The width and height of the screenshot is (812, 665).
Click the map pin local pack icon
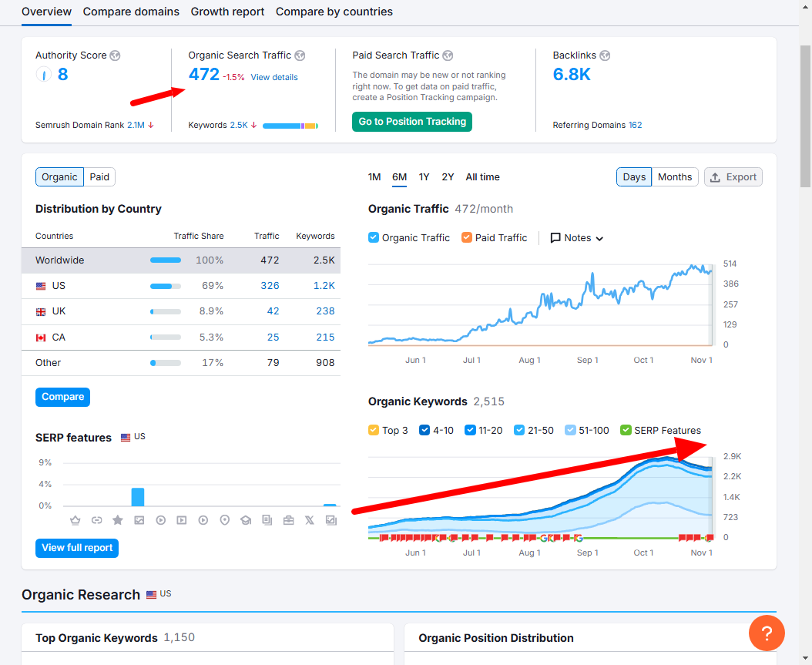coord(225,520)
